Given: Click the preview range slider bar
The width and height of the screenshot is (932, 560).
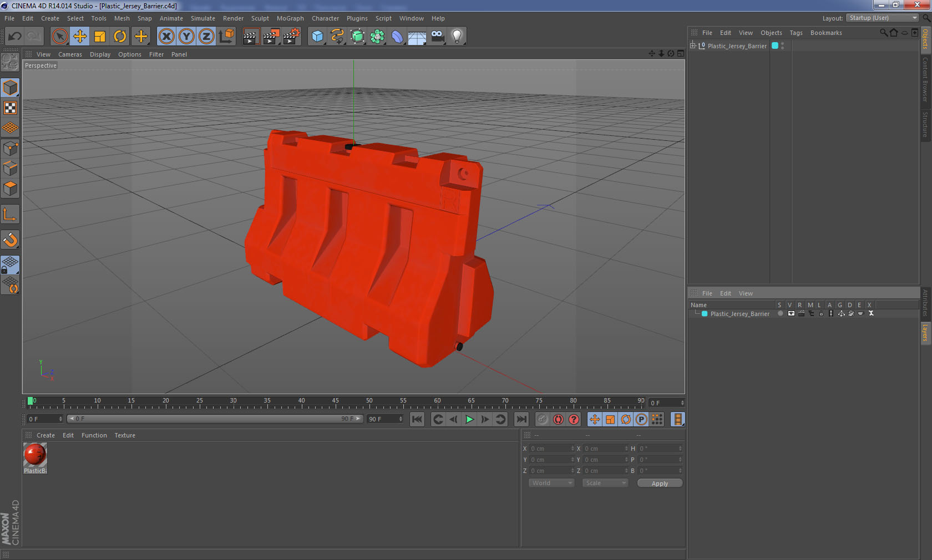Looking at the screenshot, I should coord(215,419).
